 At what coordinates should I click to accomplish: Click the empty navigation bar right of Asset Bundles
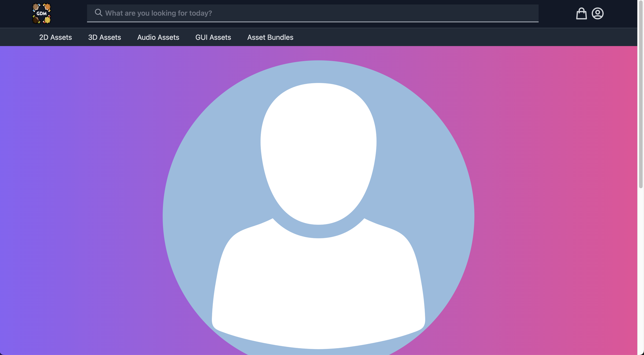pyautogui.click(x=450, y=37)
